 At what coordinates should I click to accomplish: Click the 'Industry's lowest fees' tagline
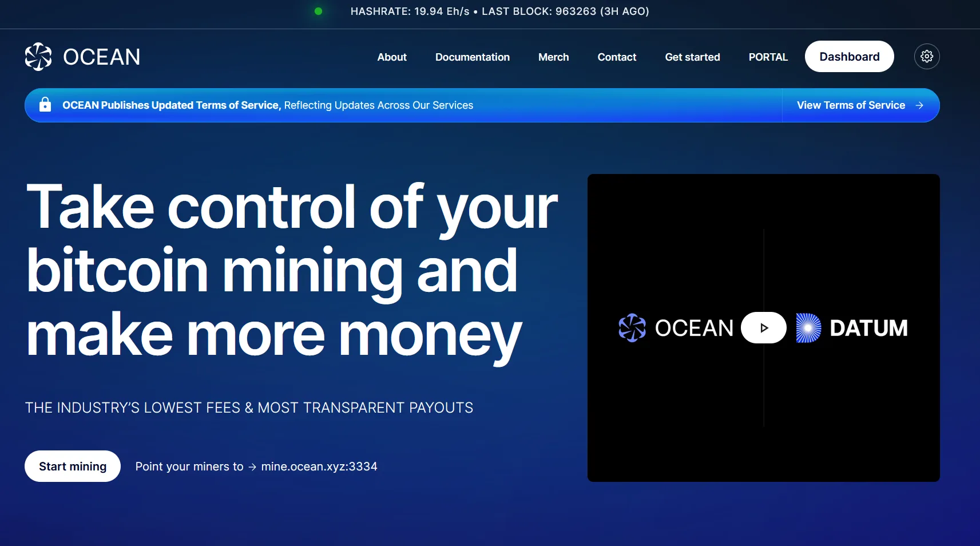(x=249, y=407)
